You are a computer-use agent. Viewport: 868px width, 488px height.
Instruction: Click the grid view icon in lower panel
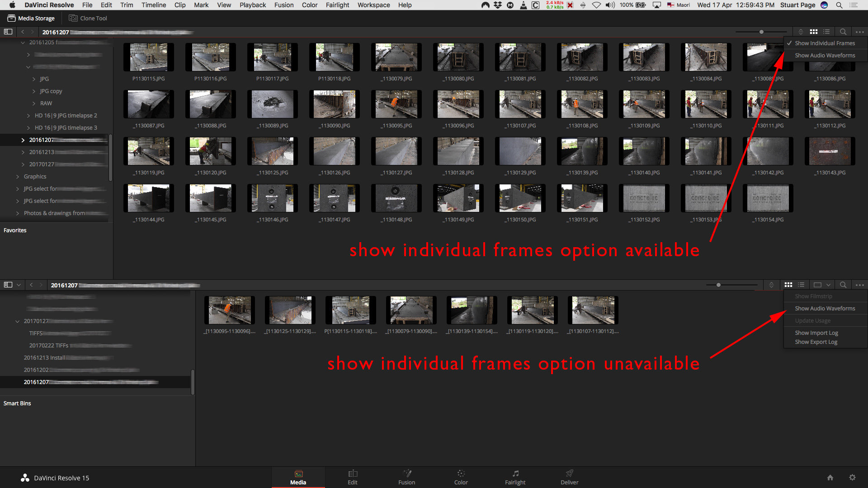[x=788, y=285]
